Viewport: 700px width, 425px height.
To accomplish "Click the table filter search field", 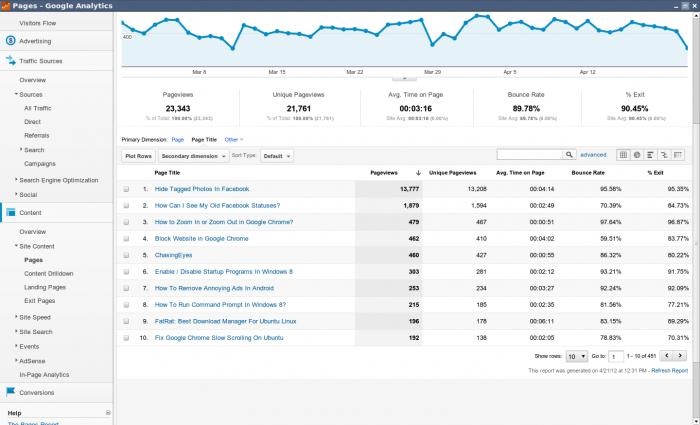I will [530, 154].
